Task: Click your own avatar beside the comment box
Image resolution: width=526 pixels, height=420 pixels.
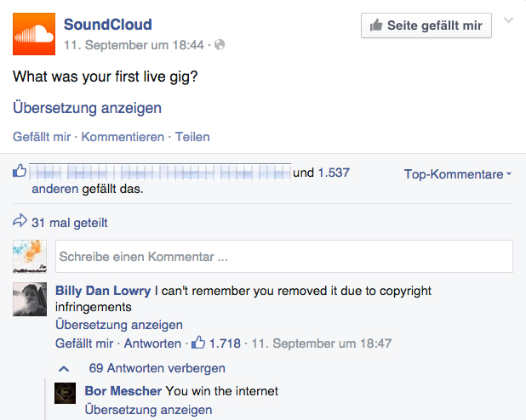Action: [30, 256]
